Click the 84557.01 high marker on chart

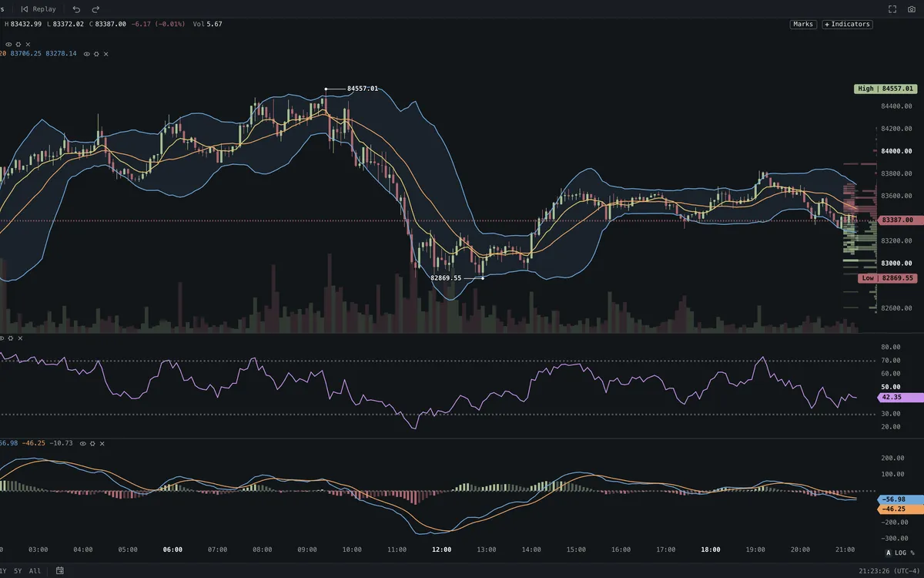tap(362, 89)
